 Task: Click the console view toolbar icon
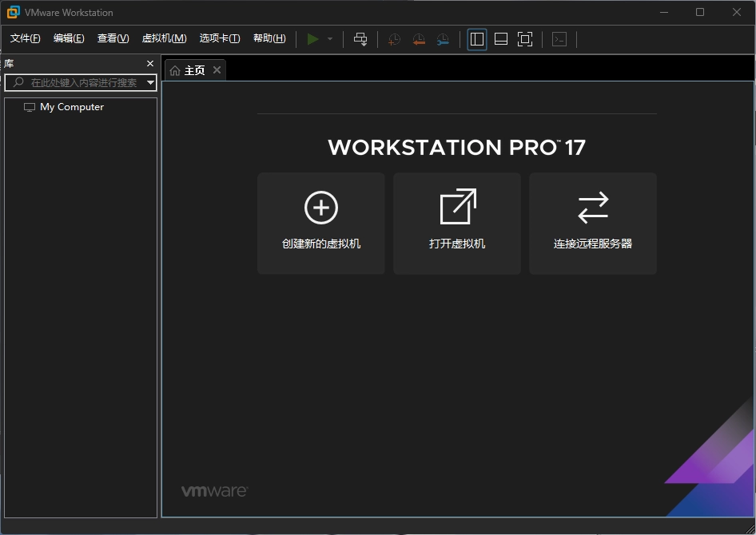tap(559, 39)
